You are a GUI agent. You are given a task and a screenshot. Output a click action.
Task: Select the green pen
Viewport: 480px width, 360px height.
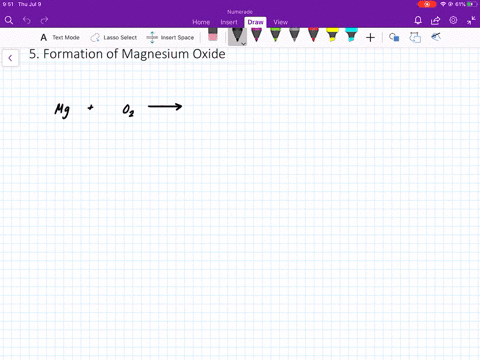click(275, 35)
